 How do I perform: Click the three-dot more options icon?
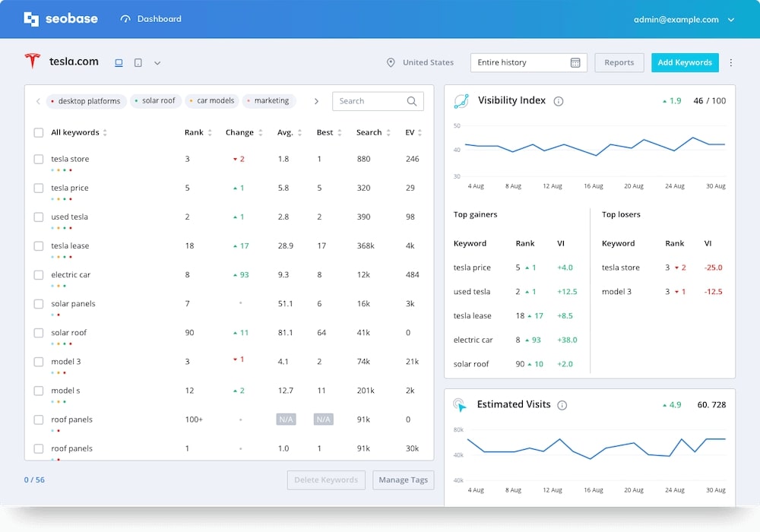[731, 63]
